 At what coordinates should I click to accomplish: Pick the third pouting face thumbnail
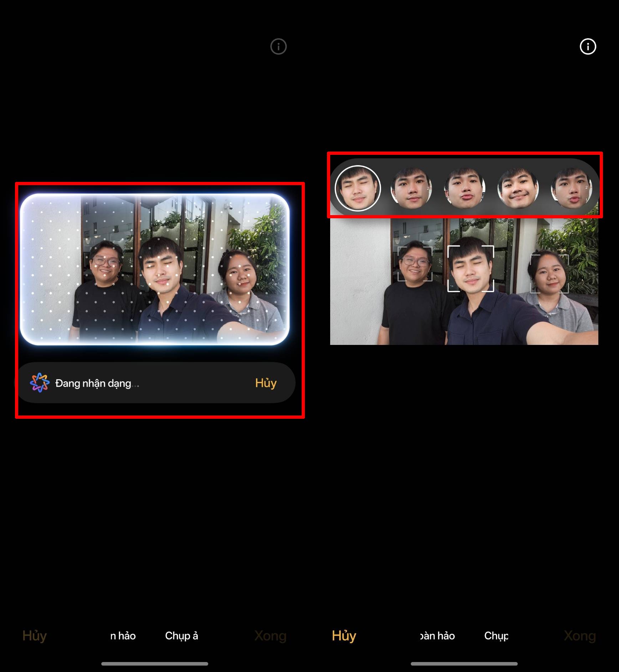click(x=465, y=188)
